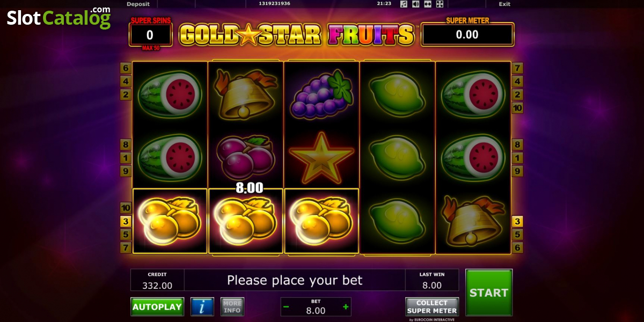
Task: Start the spin with green START button
Action: tap(489, 292)
